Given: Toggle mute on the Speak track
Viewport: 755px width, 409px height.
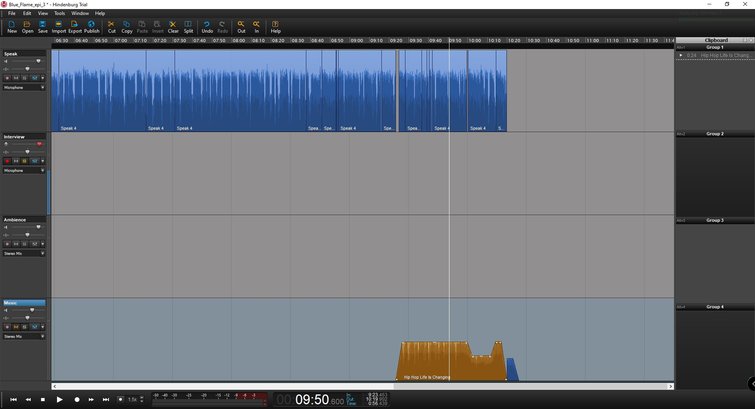Looking at the screenshot, I should (x=16, y=77).
